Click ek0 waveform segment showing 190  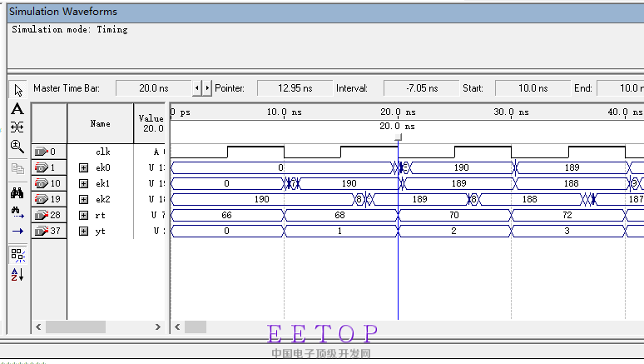(x=461, y=167)
